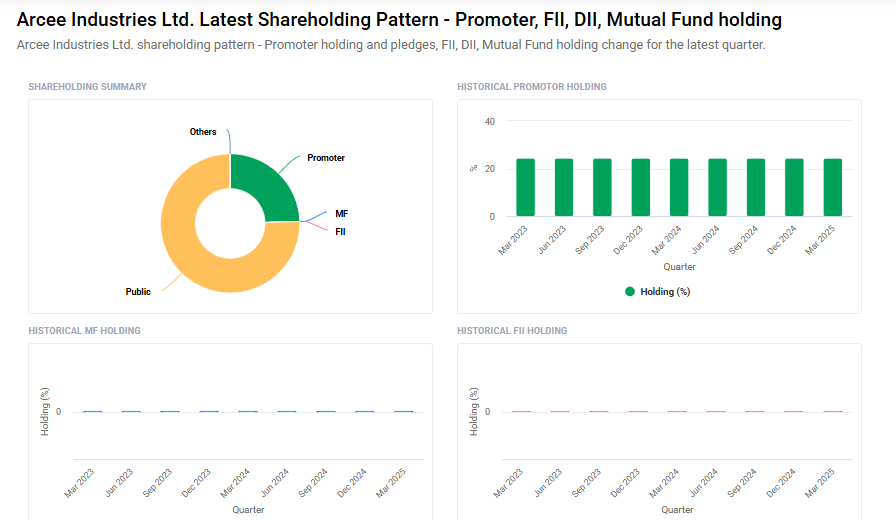Click the Others label on donut chart
The height and width of the screenshot is (520, 896).
click(x=203, y=131)
